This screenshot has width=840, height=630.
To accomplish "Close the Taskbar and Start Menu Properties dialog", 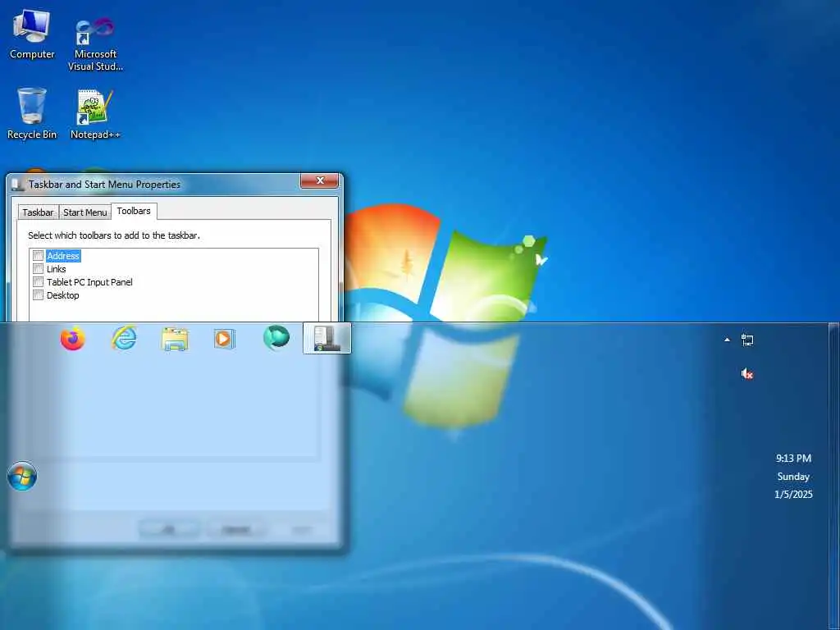I will click(x=320, y=180).
